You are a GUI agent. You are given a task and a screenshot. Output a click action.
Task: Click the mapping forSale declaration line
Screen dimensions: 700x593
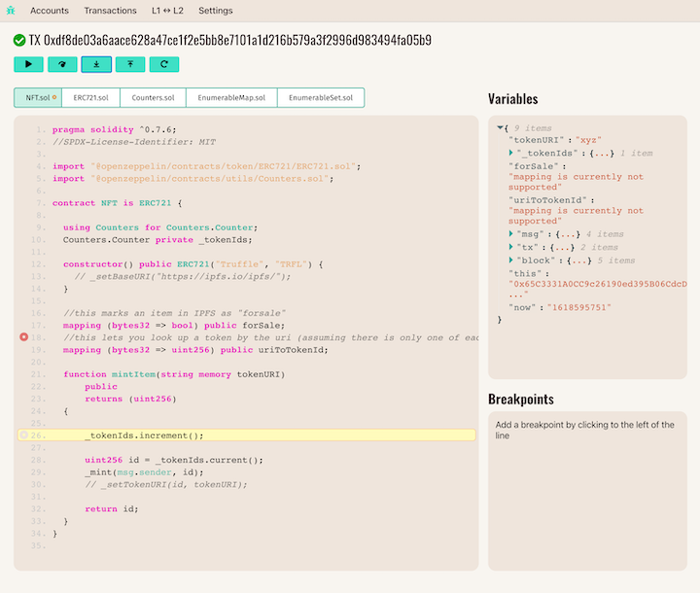click(174, 325)
